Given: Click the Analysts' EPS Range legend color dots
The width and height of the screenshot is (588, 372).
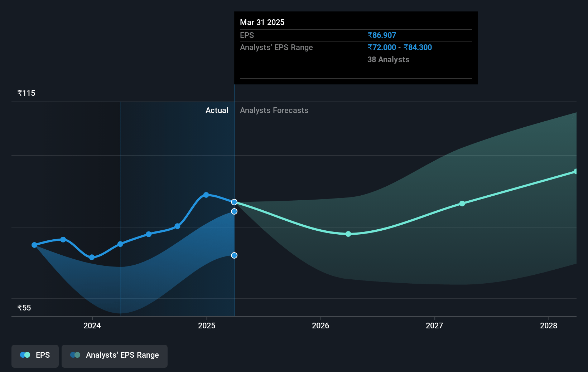Looking at the screenshot, I should pos(75,355).
